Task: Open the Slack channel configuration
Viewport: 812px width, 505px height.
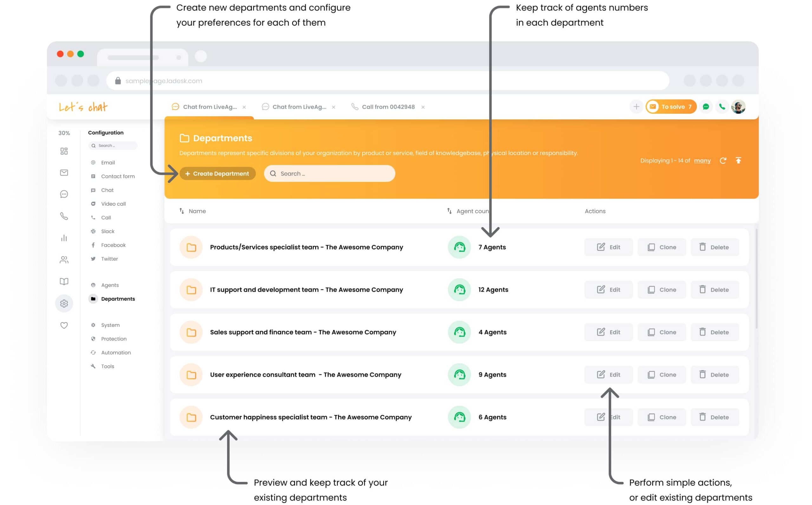Action: click(x=107, y=231)
